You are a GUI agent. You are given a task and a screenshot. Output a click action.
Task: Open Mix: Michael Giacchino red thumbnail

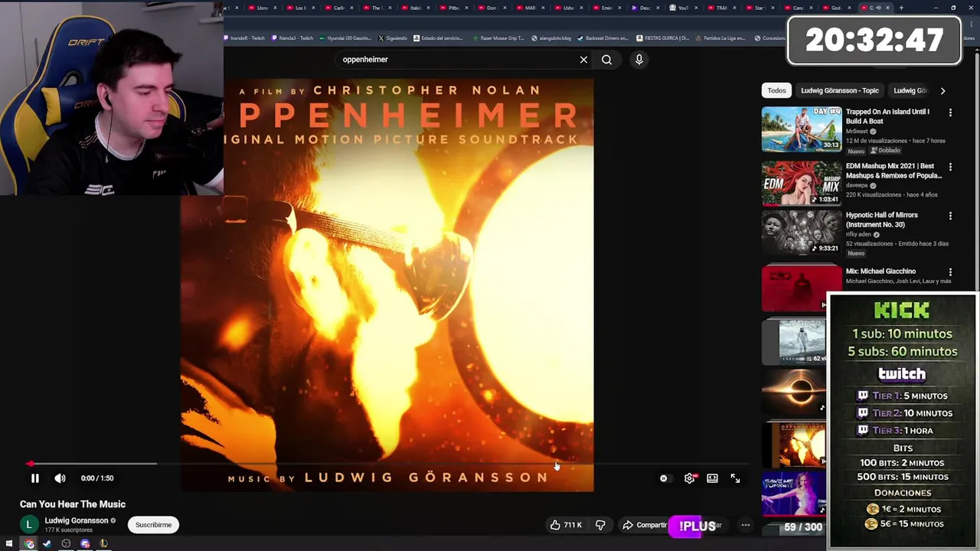tap(801, 288)
